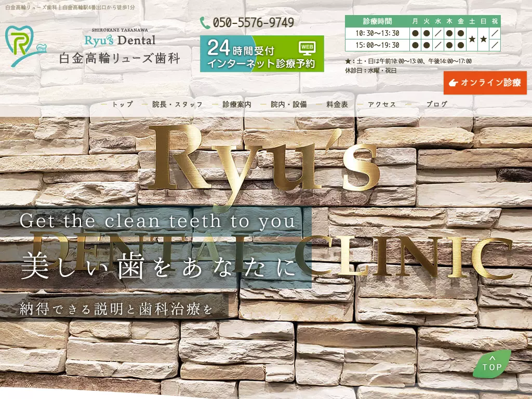Click the 診療時間 table header
This screenshot has height=399, width=532.
[x=377, y=21]
